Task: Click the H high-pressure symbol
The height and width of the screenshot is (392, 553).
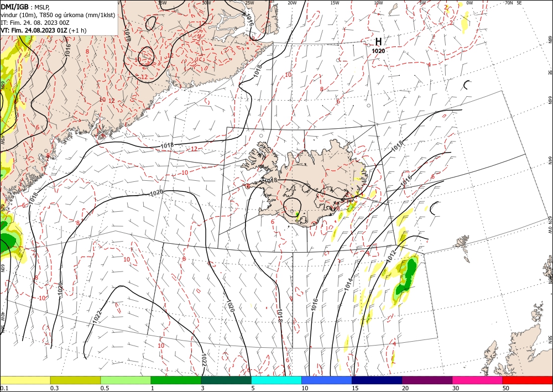Action: click(378, 41)
